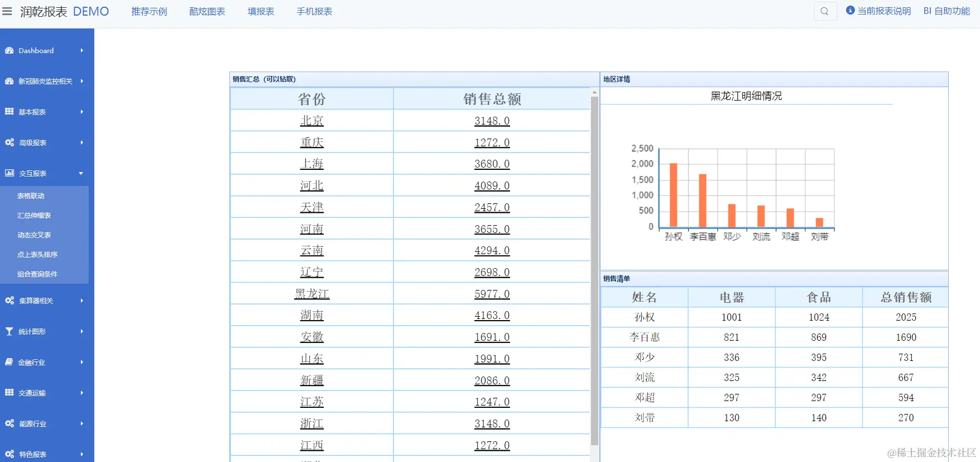Click the 孙权 bar in the chart

coord(674,195)
